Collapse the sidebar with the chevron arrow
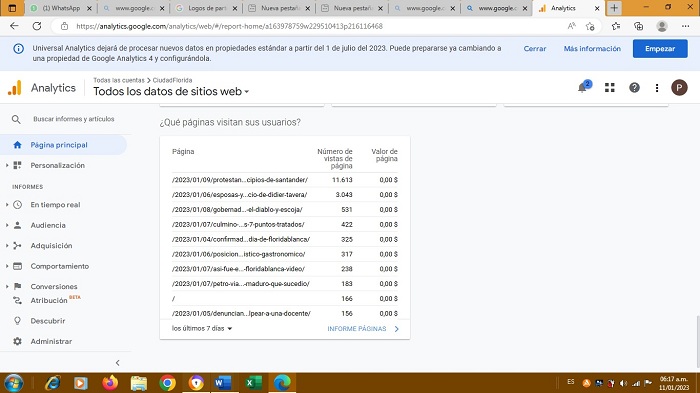Screen dimensions: 700x393 [x=117, y=363]
